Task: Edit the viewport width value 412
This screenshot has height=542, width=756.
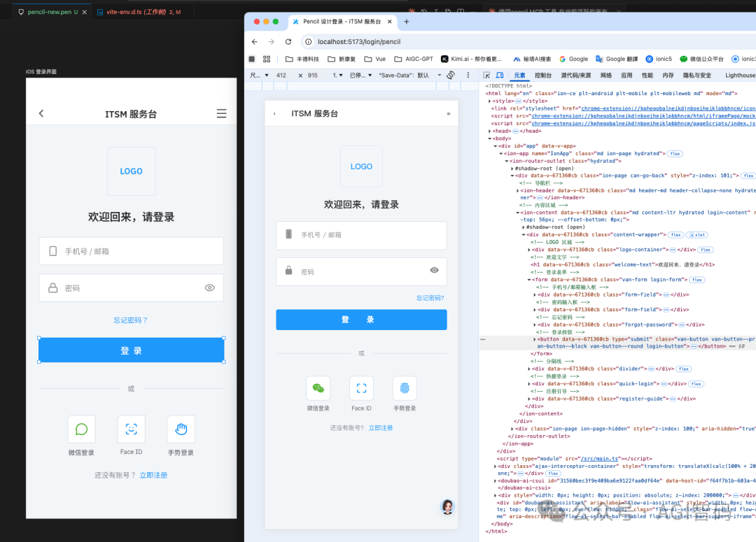Action: click(281, 75)
